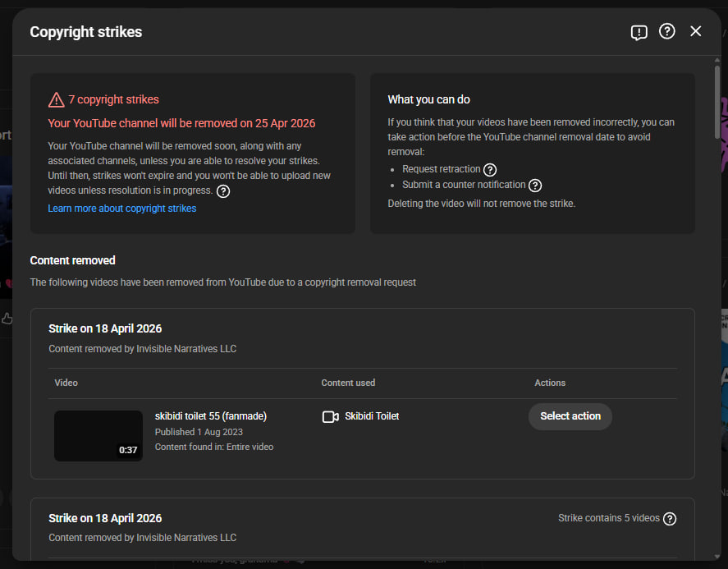
Task: Click help icon next to Request retraction
Action: point(490,169)
